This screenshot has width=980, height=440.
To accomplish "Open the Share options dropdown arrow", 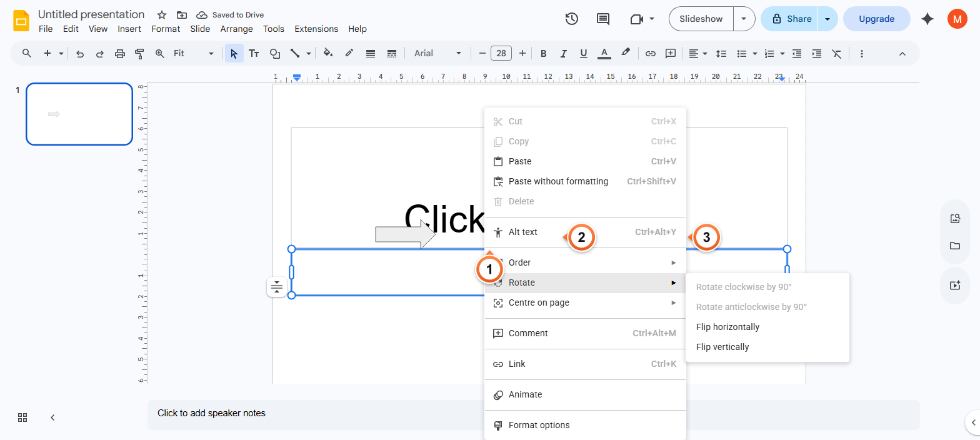I will tap(827, 19).
